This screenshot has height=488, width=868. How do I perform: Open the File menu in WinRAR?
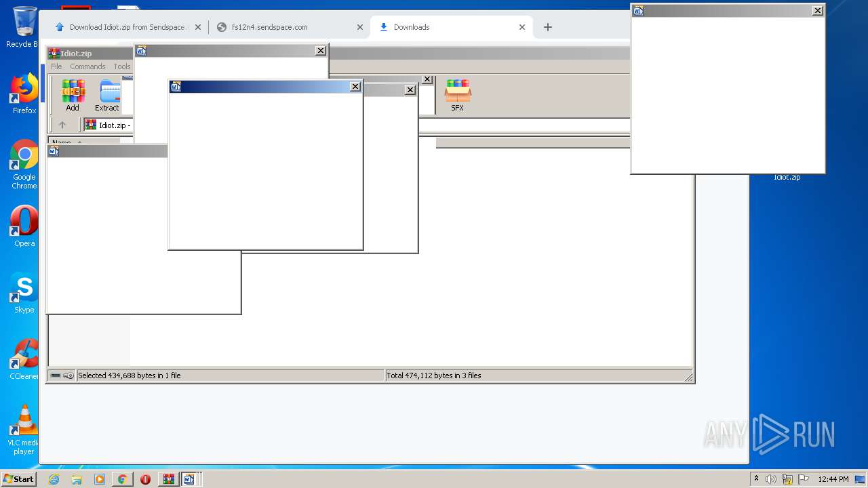(x=56, y=66)
